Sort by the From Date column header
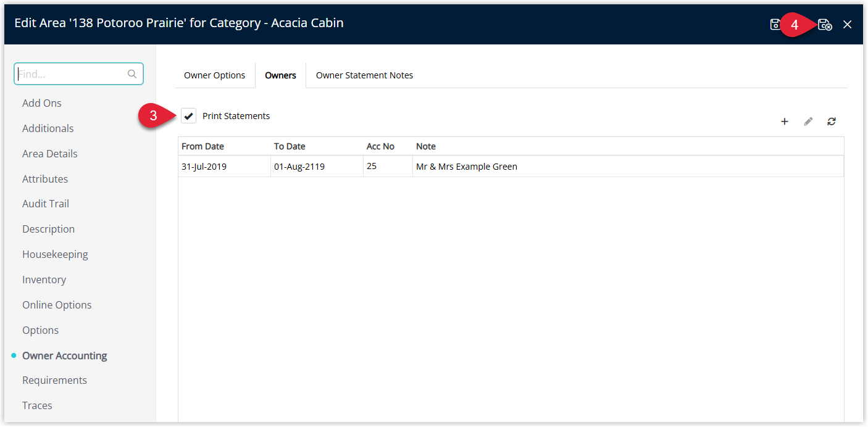 coord(224,146)
